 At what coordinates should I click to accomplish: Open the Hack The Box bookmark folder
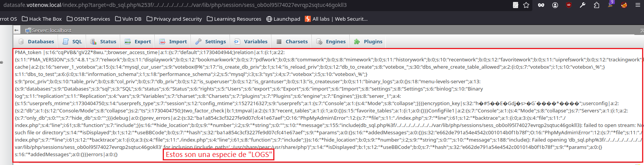coord(42,19)
